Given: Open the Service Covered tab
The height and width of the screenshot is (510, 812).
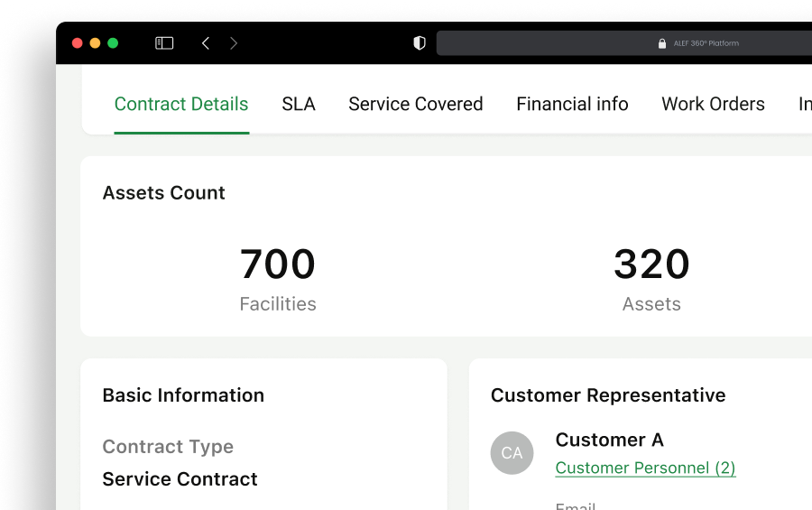Looking at the screenshot, I should click(415, 104).
